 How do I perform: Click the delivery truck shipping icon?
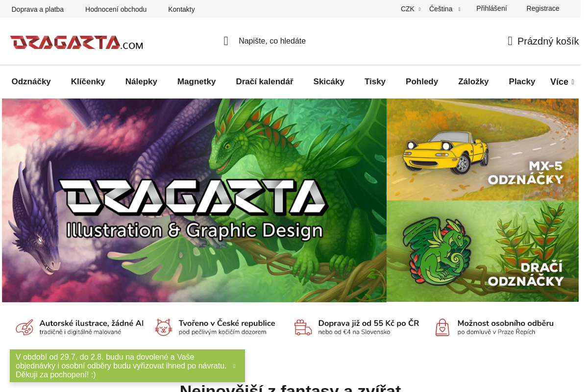[x=303, y=327]
